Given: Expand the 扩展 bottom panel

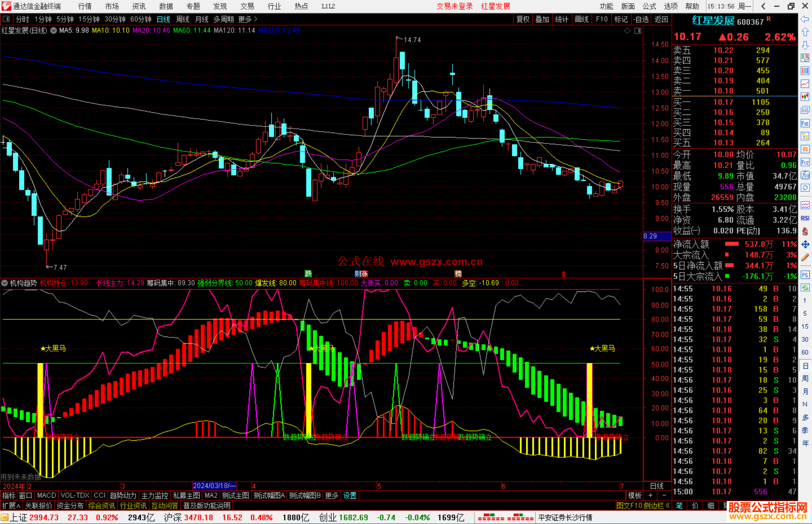Looking at the screenshot, I should point(11,506).
